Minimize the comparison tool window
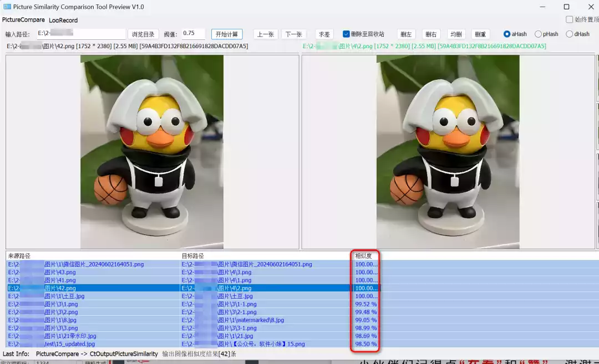This screenshot has height=364, width=599. (541, 7)
